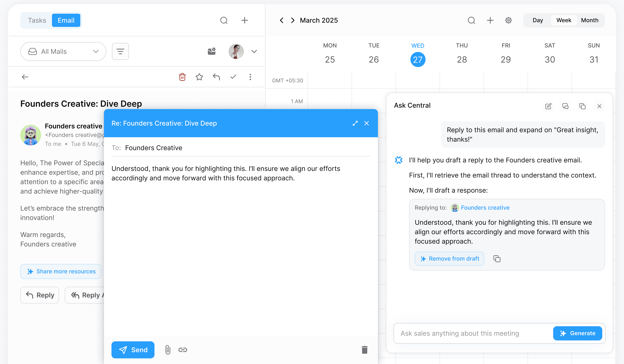Expand the reply compose window

pyautogui.click(x=355, y=123)
